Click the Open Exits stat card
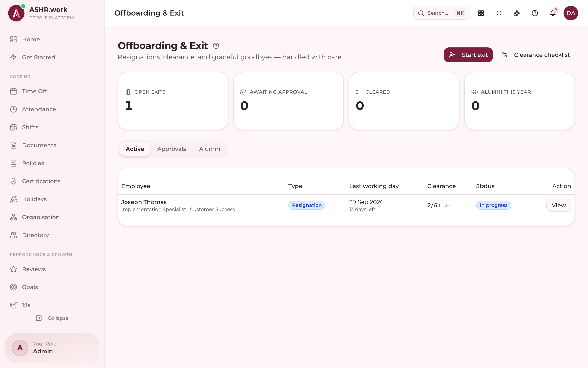This screenshot has width=588, height=368. [173, 101]
